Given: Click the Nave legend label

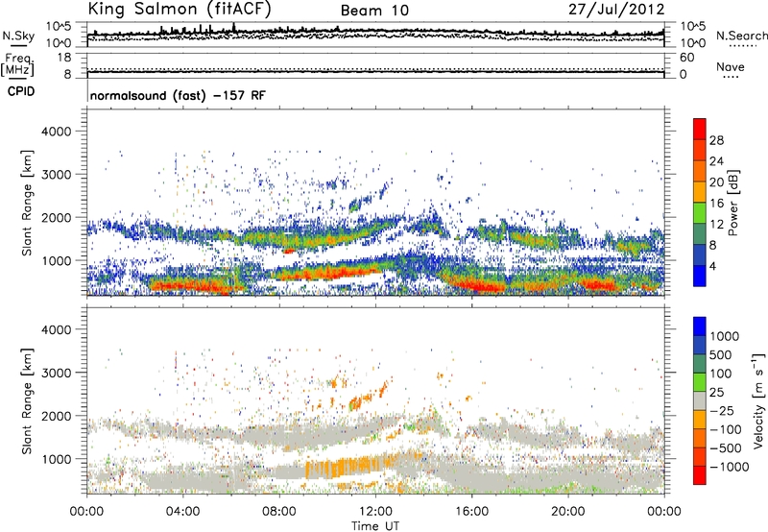Looking at the screenshot, I should [731, 66].
